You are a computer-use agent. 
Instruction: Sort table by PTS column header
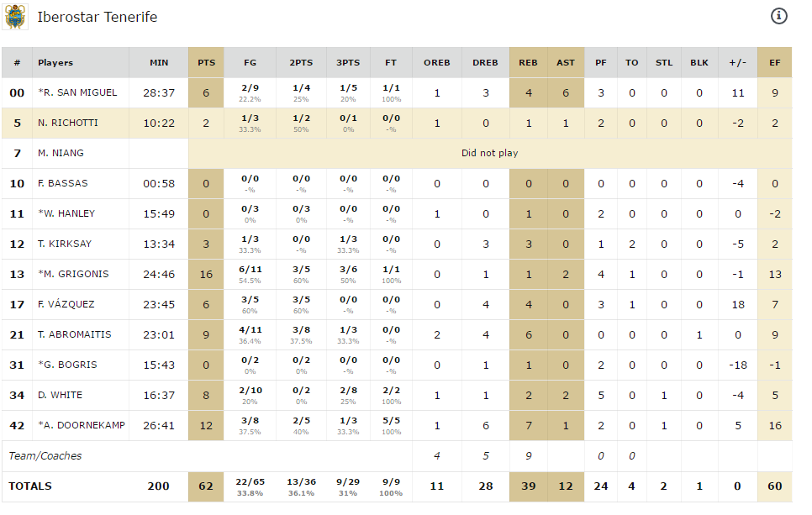pos(206,62)
